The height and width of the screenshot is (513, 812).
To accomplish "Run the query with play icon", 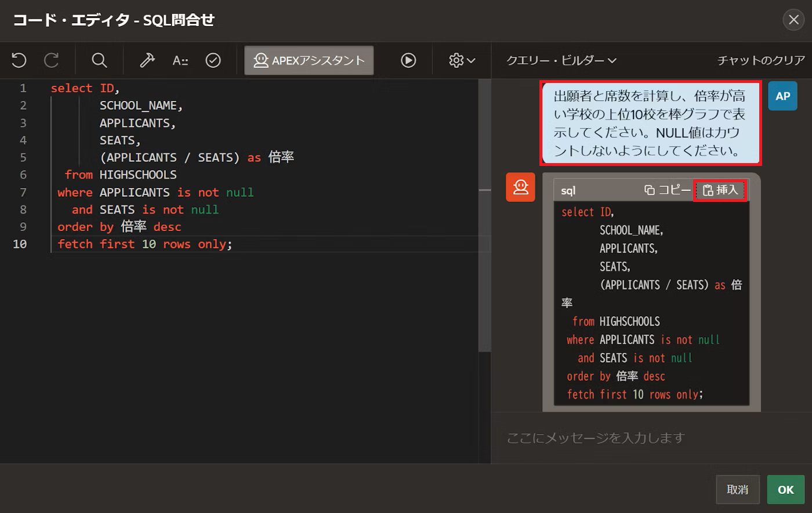I will click(x=408, y=60).
